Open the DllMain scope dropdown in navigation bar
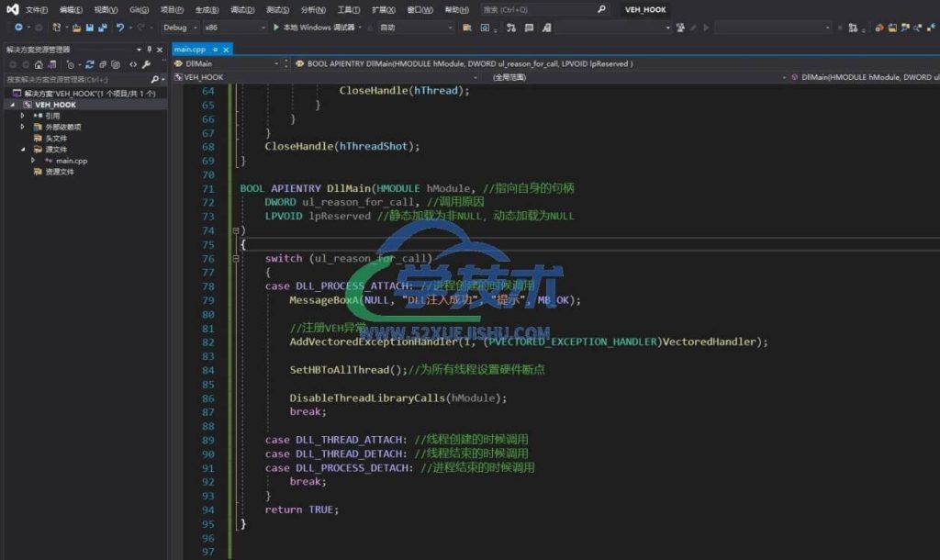The width and height of the screenshot is (940, 560). pyautogui.click(x=231, y=63)
